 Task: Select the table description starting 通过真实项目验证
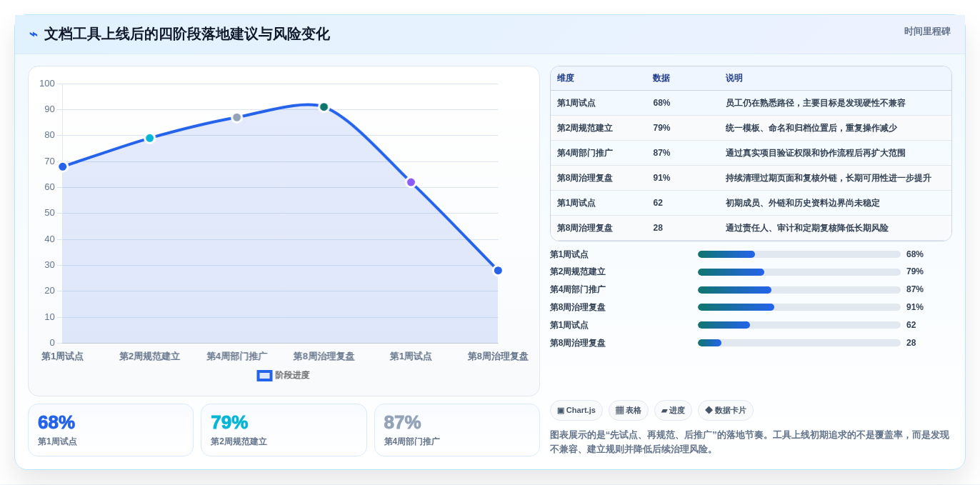point(816,153)
